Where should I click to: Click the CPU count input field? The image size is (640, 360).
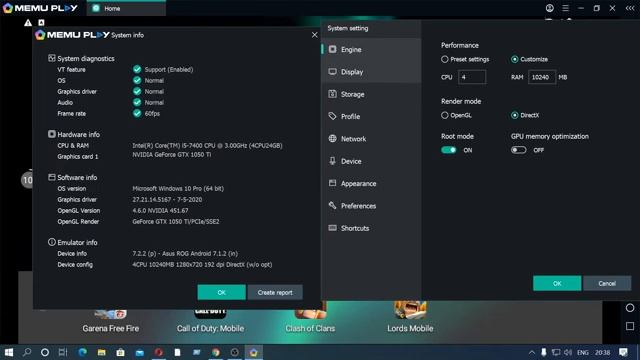pyautogui.click(x=472, y=77)
